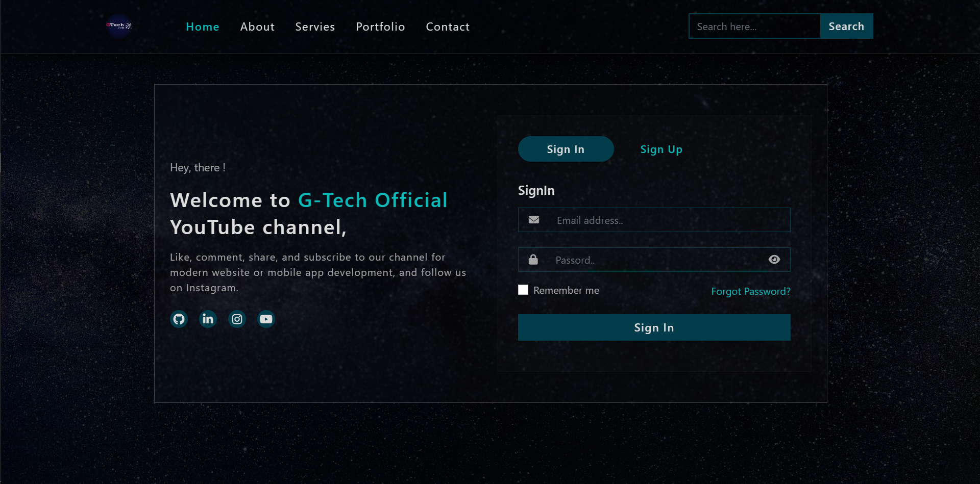Click the SignIn form heading
The height and width of the screenshot is (484, 980).
click(536, 190)
